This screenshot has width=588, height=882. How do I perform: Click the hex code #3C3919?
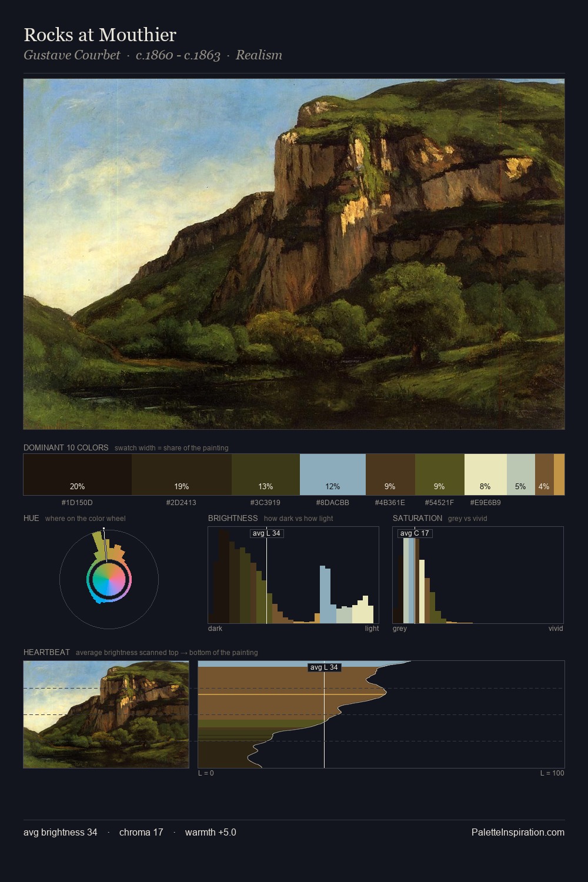(265, 503)
